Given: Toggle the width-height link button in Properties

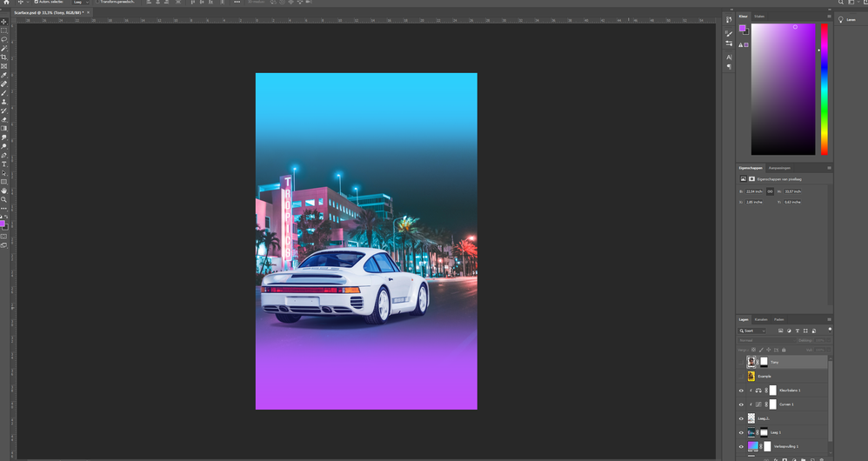Looking at the screenshot, I should [770, 191].
